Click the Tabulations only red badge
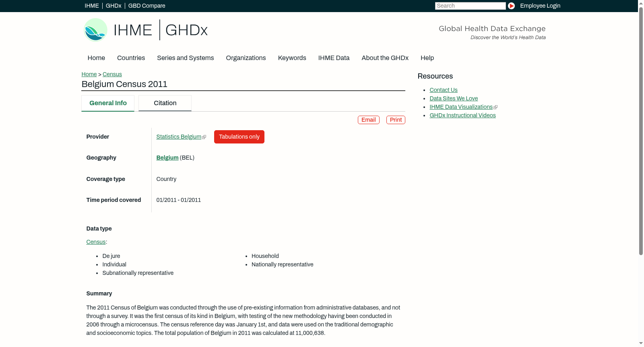The height and width of the screenshot is (347, 644). tap(239, 137)
